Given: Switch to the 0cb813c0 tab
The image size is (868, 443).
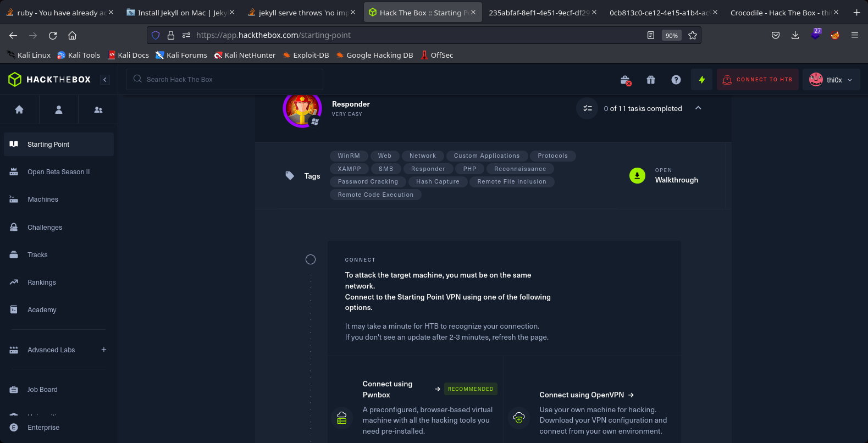Looking at the screenshot, I should [664, 12].
